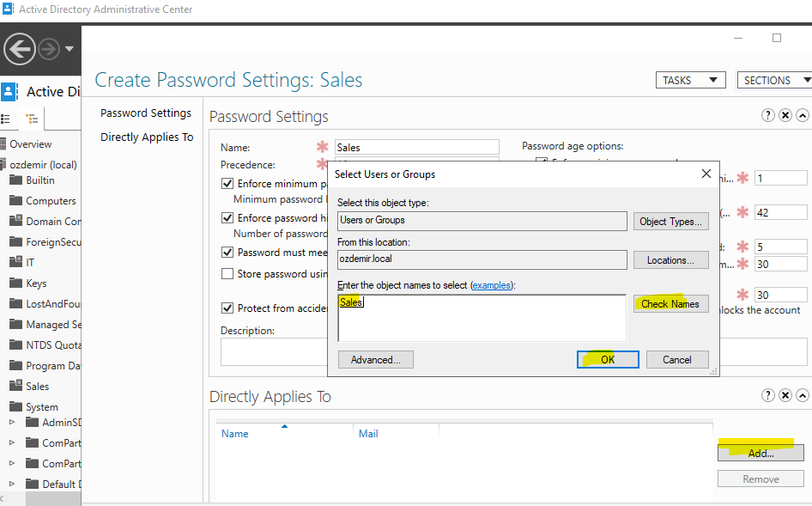Open the TASKS dropdown
Viewport: 812px width, 506px height.
point(689,80)
